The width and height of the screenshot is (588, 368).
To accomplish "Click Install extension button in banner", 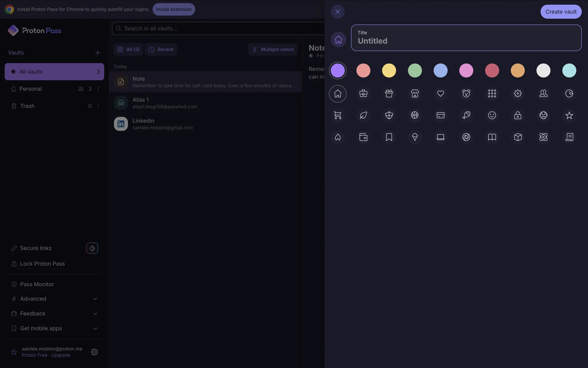I will click(174, 9).
